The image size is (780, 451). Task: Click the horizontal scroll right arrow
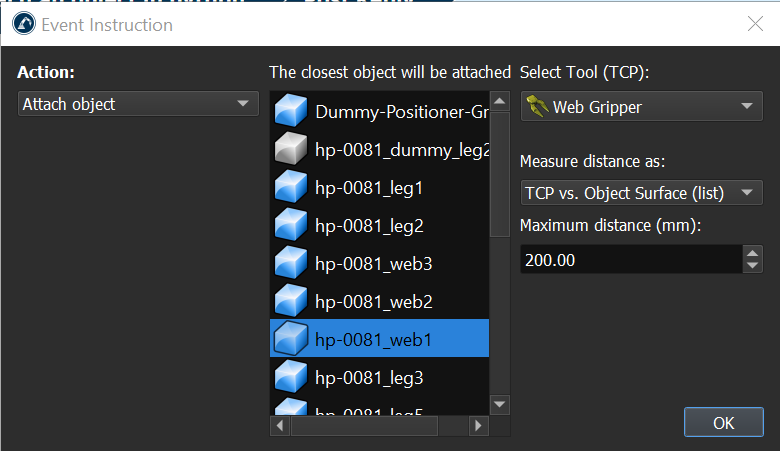click(x=478, y=426)
